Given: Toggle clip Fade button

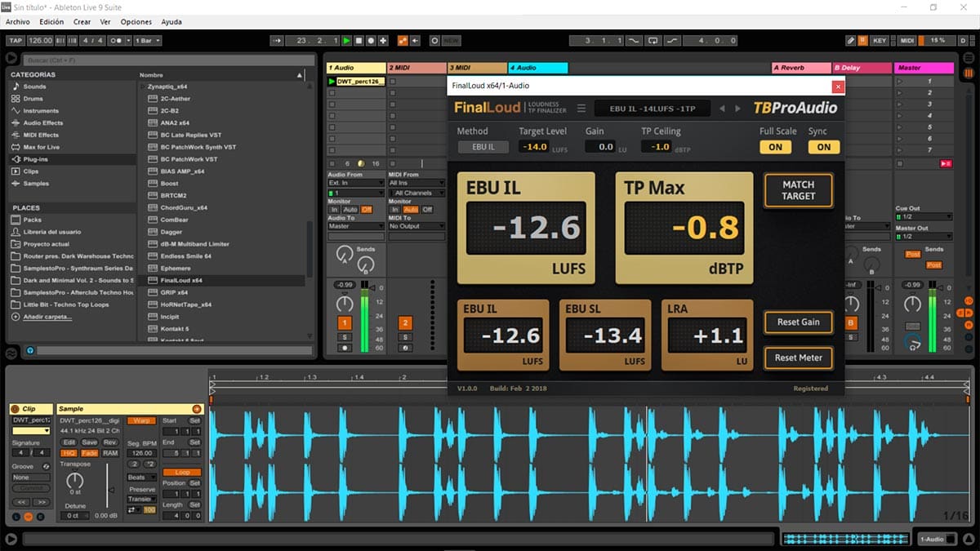Looking at the screenshot, I should point(89,453).
